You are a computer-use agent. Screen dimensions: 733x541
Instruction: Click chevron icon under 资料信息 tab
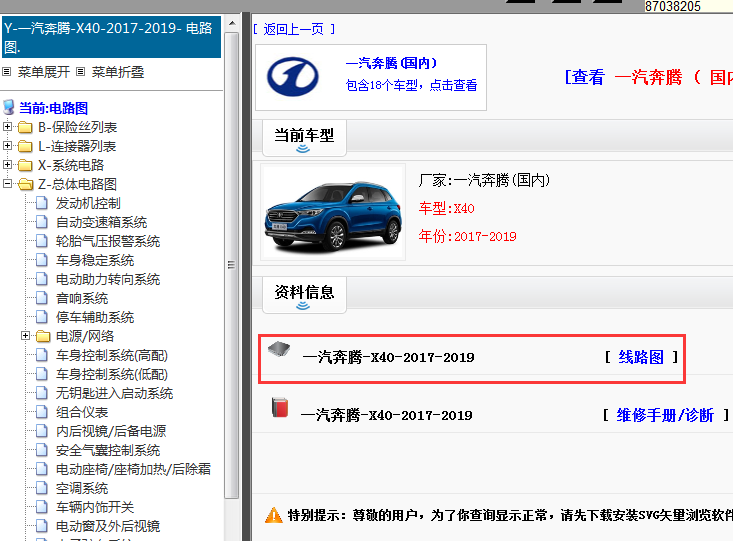303,306
